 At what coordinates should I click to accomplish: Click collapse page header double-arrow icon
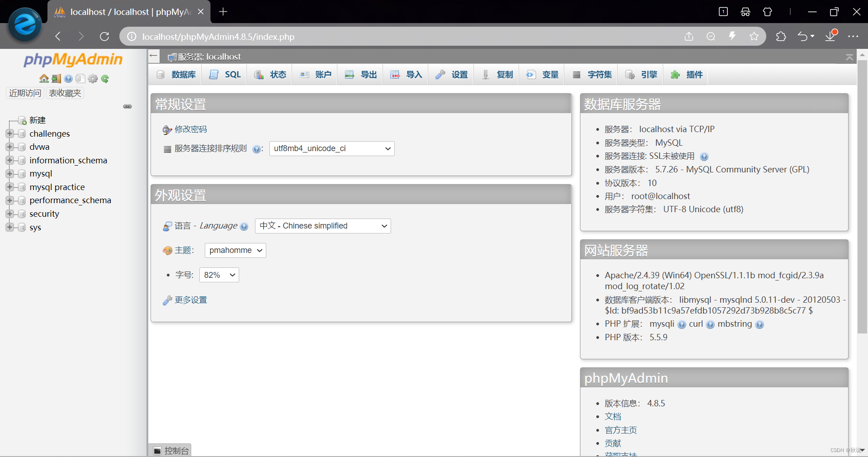[849, 57]
